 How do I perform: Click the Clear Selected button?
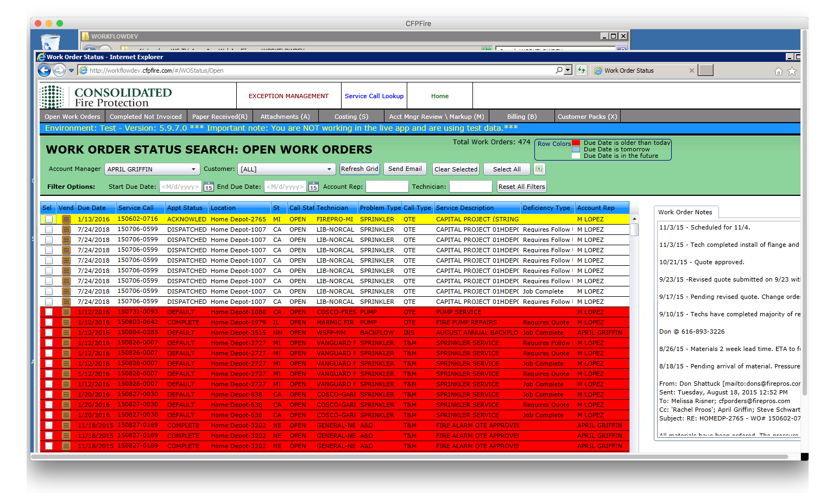[456, 169]
